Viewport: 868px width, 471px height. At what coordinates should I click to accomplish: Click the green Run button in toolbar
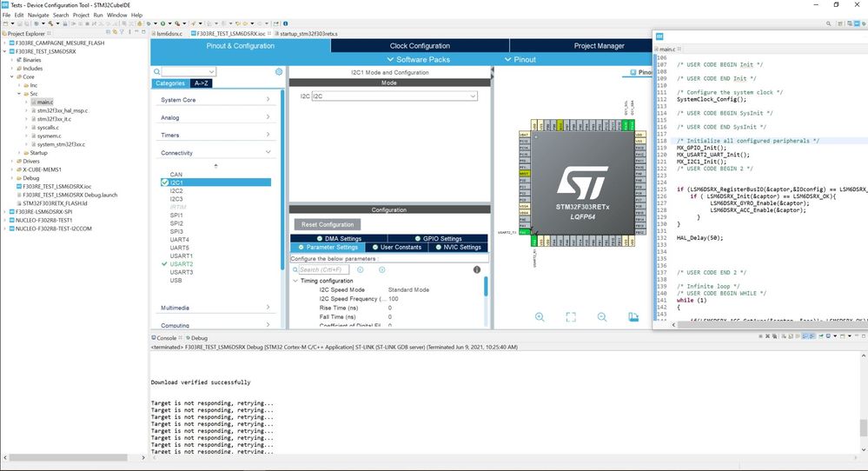(x=162, y=23)
